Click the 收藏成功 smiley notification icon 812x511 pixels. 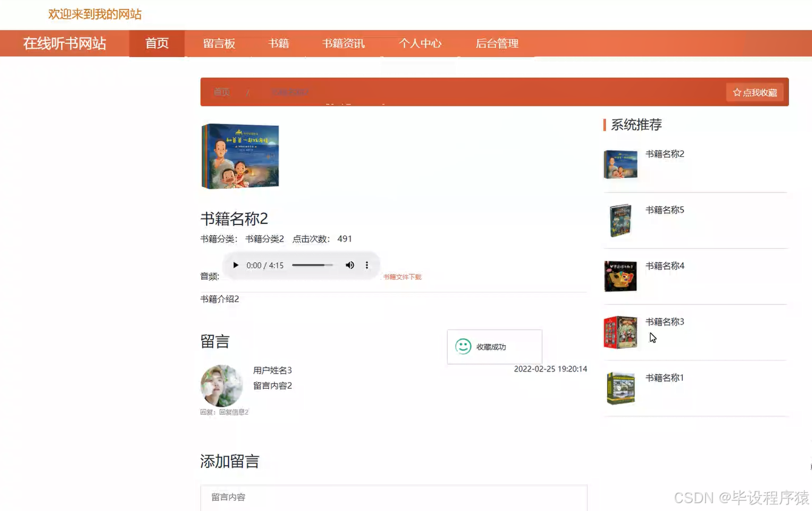click(463, 346)
